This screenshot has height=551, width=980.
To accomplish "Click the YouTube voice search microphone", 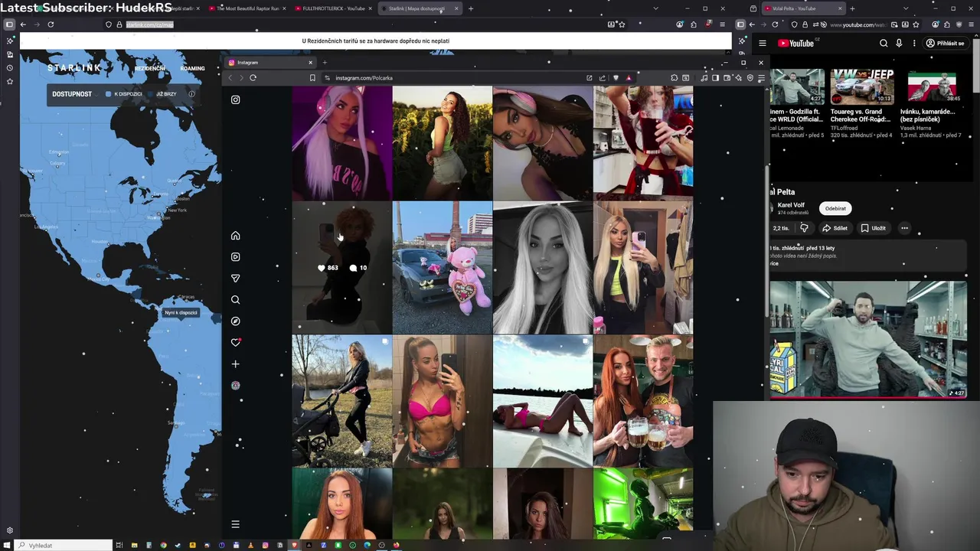I will click(899, 44).
